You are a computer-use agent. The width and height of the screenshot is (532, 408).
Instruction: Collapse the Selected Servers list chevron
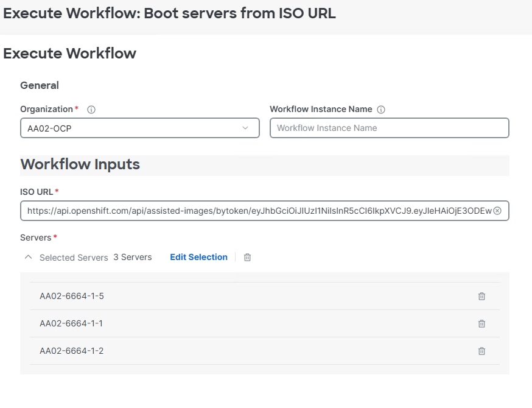(29, 258)
